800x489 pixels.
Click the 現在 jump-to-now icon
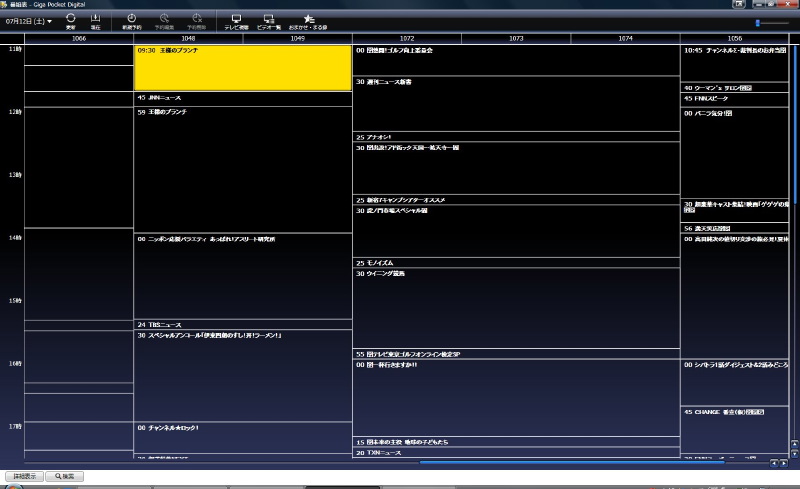coord(95,20)
